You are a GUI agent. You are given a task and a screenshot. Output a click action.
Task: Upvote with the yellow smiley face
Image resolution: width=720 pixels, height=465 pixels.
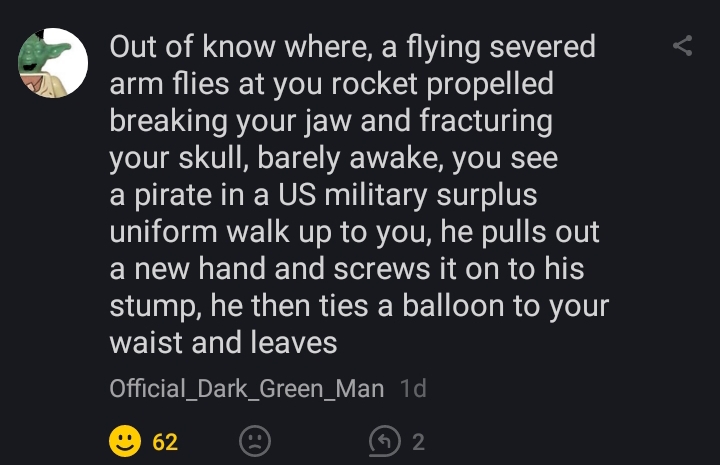click(x=126, y=441)
